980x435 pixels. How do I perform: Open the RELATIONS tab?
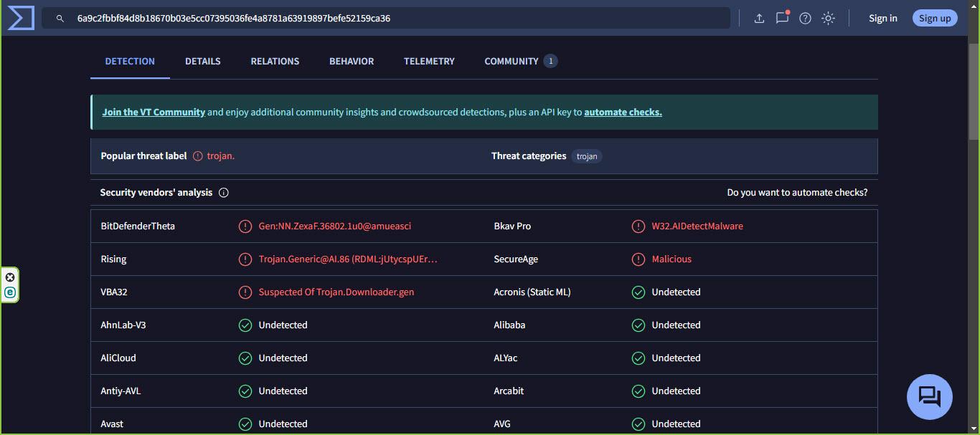point(275,62)
